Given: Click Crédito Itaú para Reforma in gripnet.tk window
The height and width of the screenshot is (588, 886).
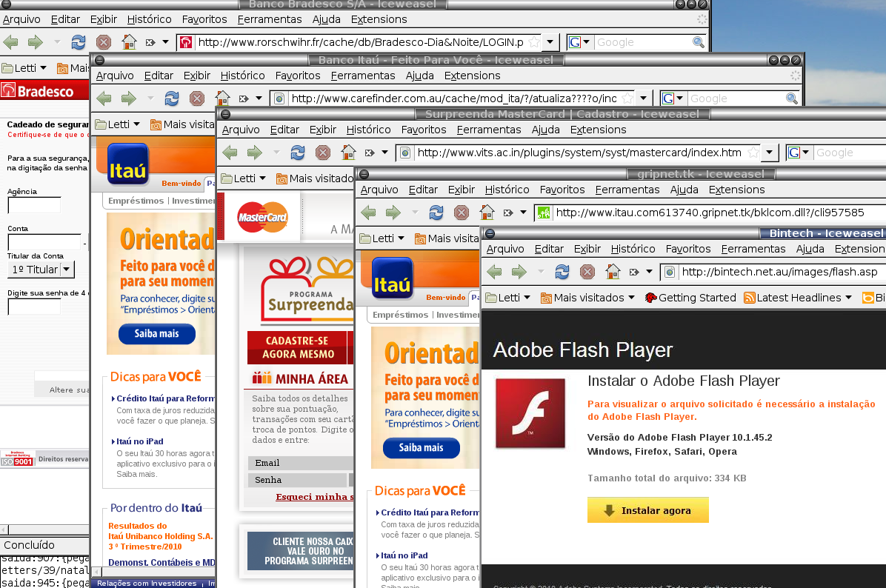Looking at the screenshot, I should 430,513.
